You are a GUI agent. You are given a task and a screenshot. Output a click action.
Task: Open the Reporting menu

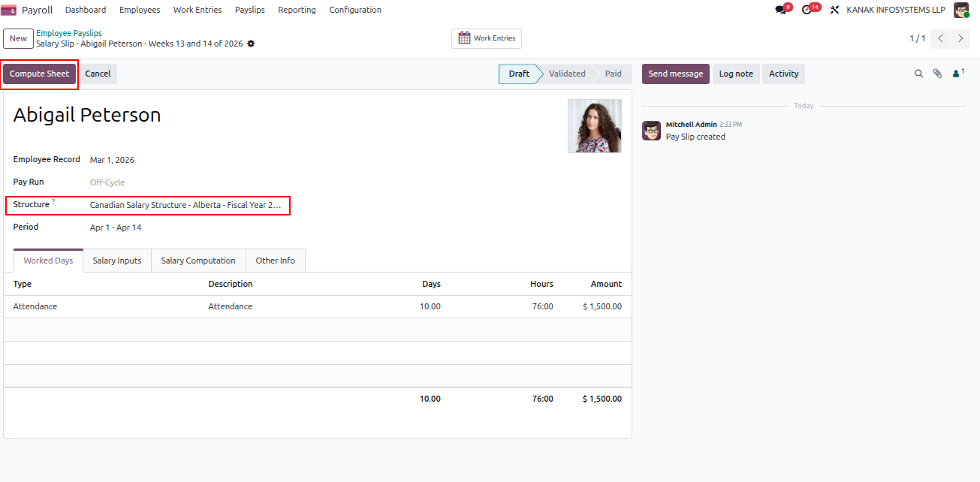[x=297, y=10]
